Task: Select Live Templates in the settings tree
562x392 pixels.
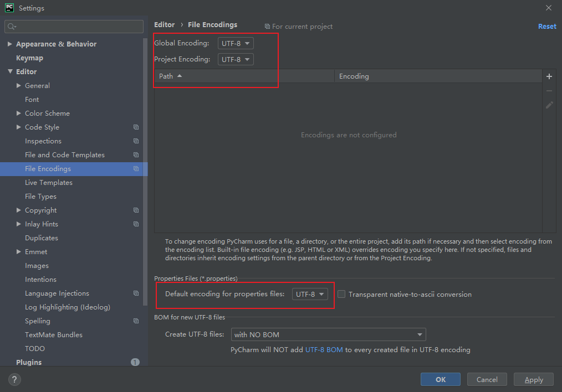Action: pyautogui.click(x=49, y=183)
